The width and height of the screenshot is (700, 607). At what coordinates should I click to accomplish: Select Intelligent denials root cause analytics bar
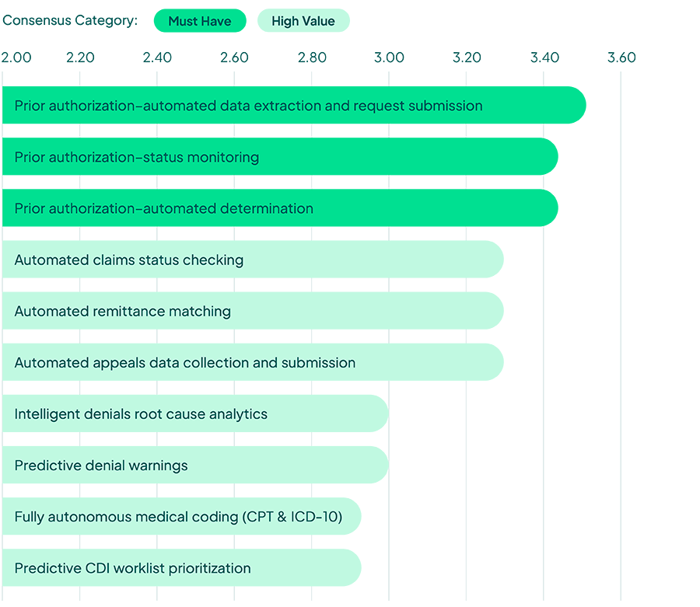click(194, 413)
